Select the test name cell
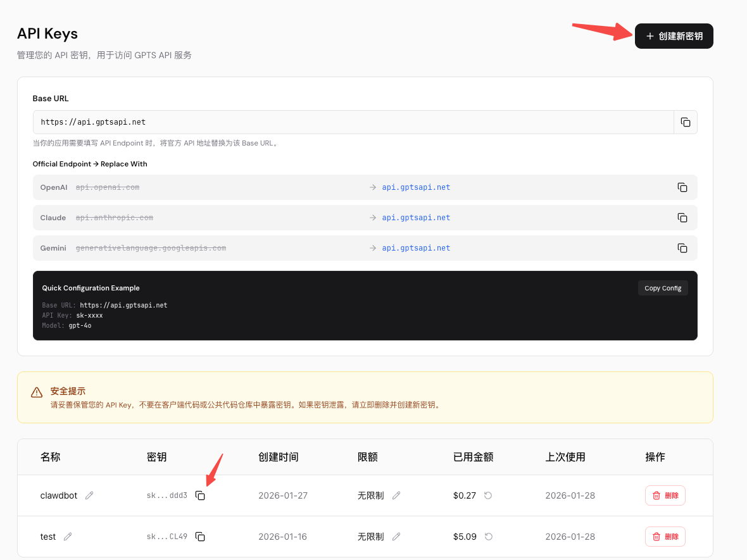Image resolution: width=747 pixels, height=560 pixels. coord(47,537)
